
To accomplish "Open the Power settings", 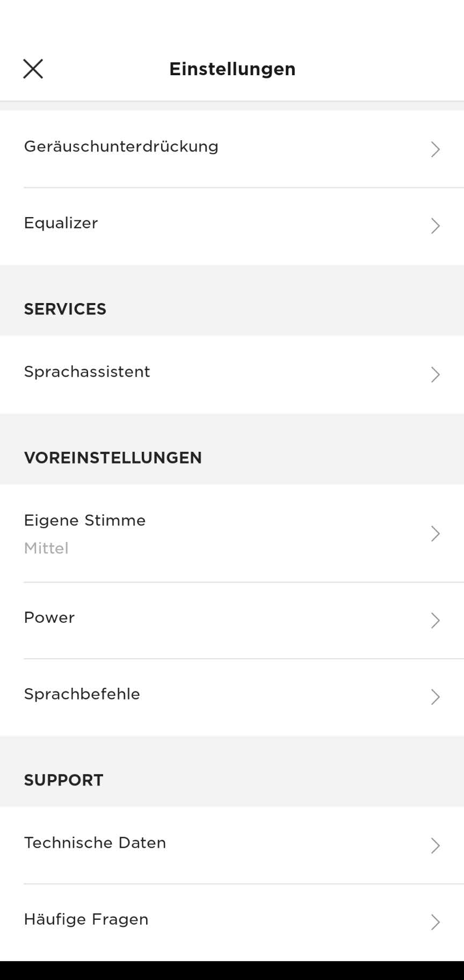I will click(49, 618).
